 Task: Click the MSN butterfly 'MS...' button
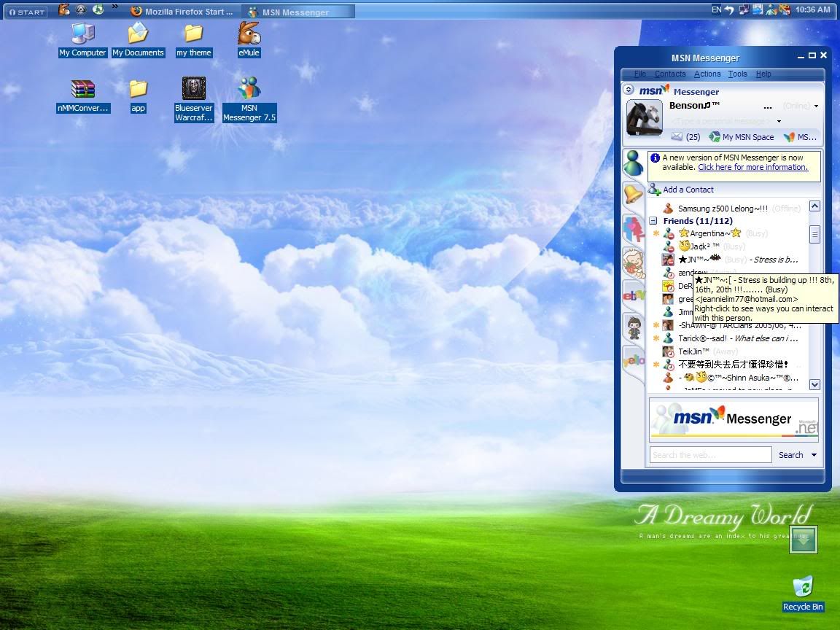pos(800,137)
